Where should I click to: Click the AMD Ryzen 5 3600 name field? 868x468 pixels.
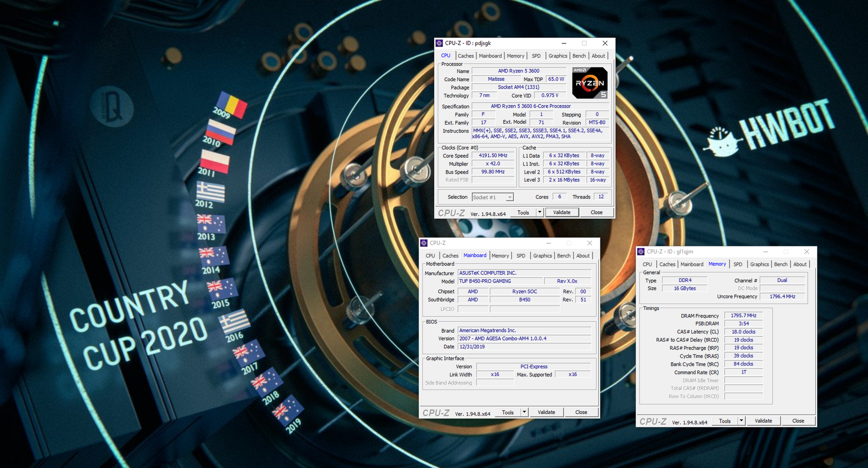(x=519, y=71)
